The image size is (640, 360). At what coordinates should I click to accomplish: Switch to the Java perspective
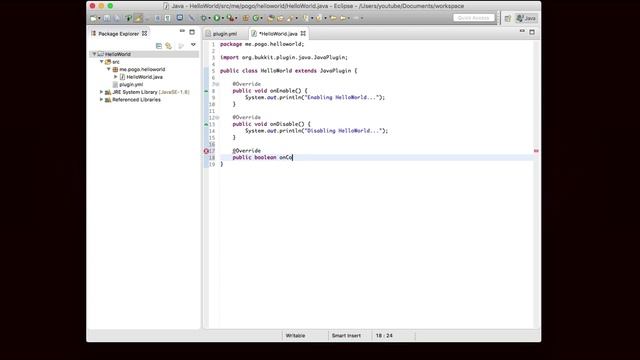coord(527,18)
